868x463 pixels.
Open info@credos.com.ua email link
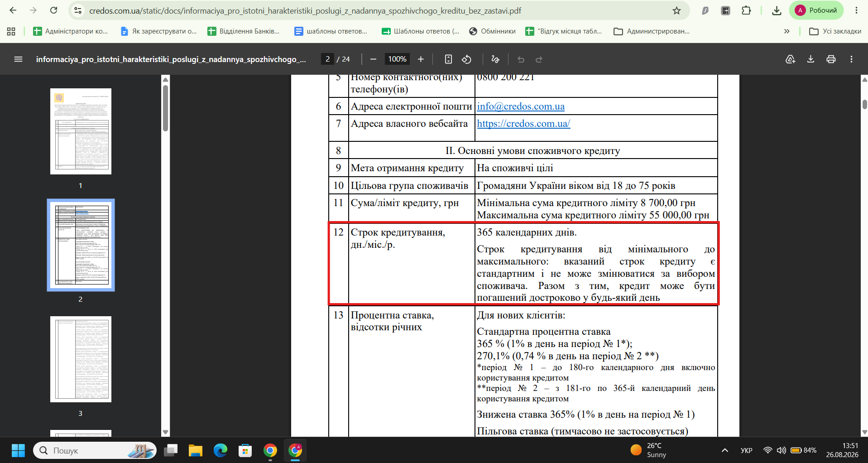point(521,106)
